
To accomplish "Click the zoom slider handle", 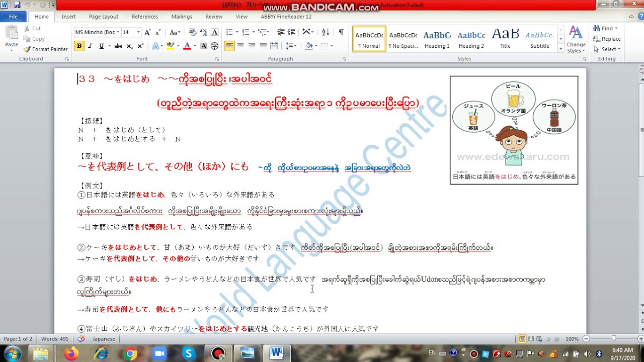I will pos(614,339).
